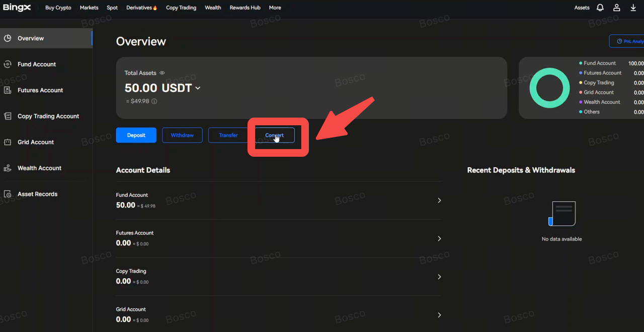644x332 pixels.
Task: Click the notification bell icon
Action: click(600, 8)
